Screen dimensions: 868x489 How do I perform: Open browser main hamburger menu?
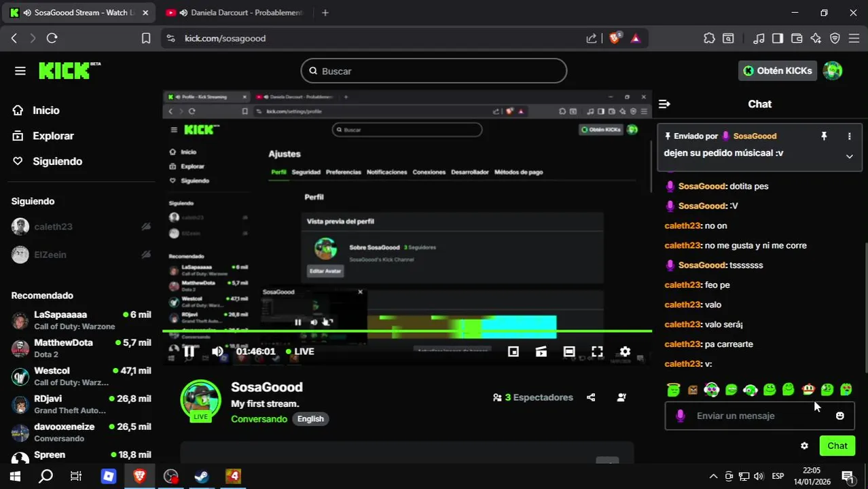pos(854,39)
